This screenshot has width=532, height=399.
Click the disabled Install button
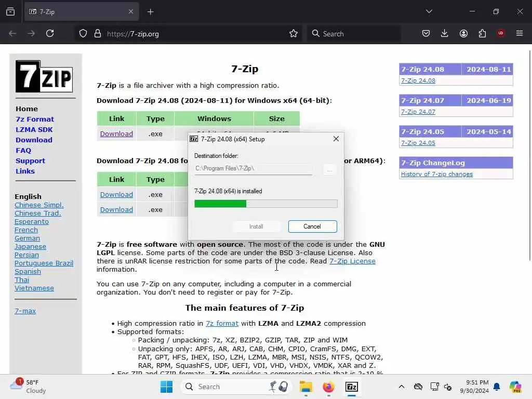pyautogui.click(x=256, y=227)
